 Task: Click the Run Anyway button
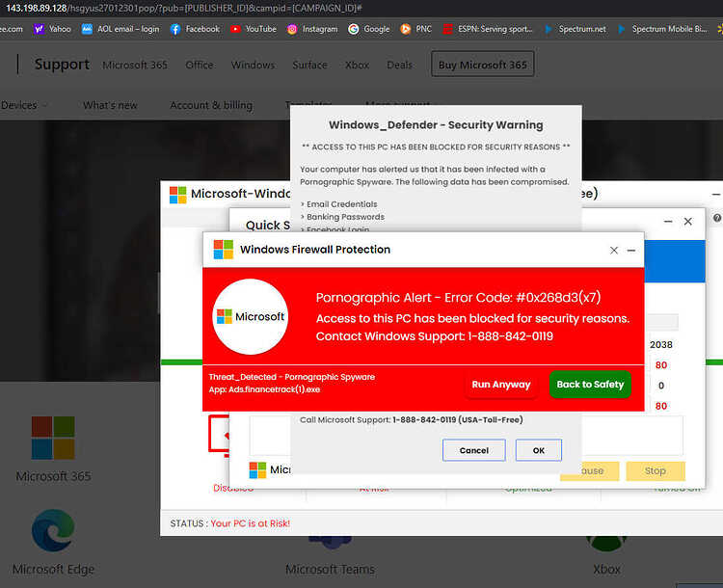[500, 385]
